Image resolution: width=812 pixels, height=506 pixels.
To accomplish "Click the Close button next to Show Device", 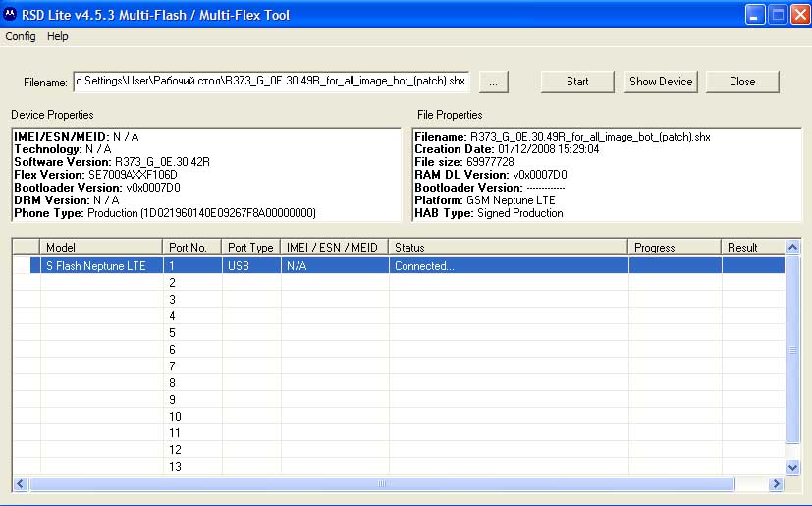I will click(742, 82).
